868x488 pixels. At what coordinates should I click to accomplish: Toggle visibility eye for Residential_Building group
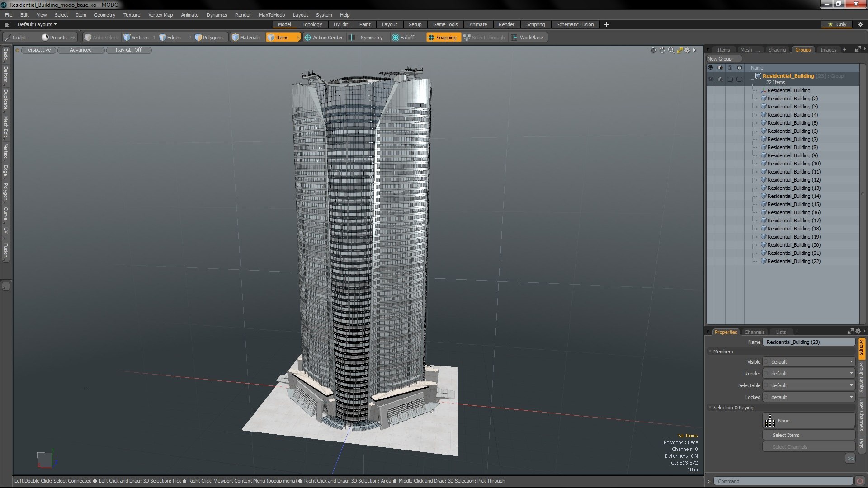coord(711,79)
